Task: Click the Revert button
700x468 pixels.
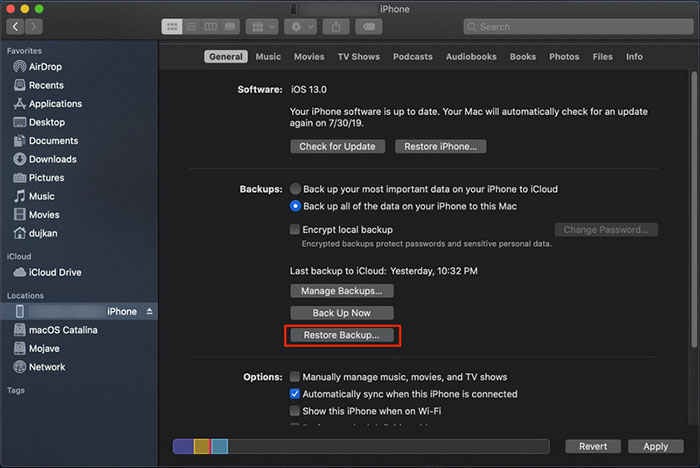Action: [x=593, y=446]
